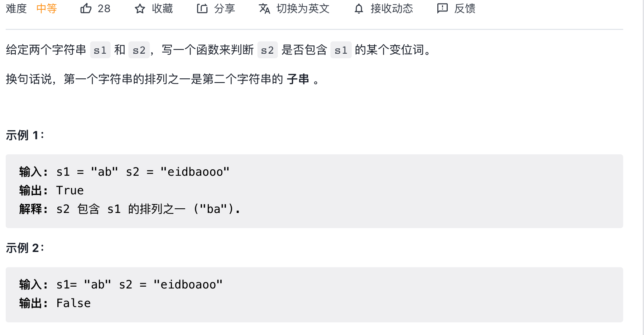Viewport: 644px width, 335px height.
Task: Click the feedback speech-bubble icon
Action: point(442,8)
